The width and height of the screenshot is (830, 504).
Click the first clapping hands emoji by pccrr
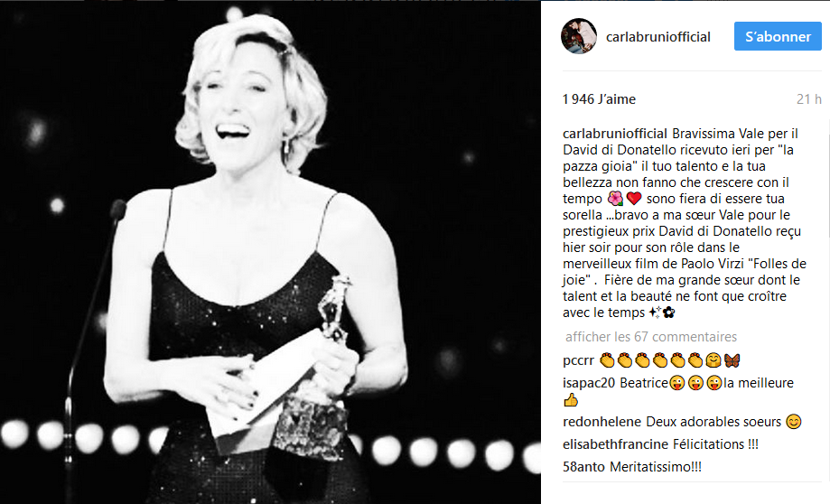(x=607, y=360)
